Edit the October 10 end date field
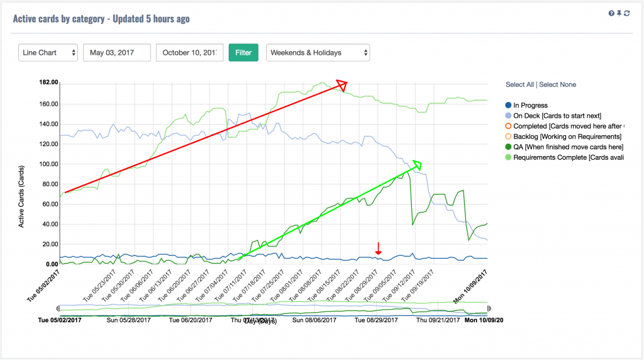 click(x=190, y=53)
